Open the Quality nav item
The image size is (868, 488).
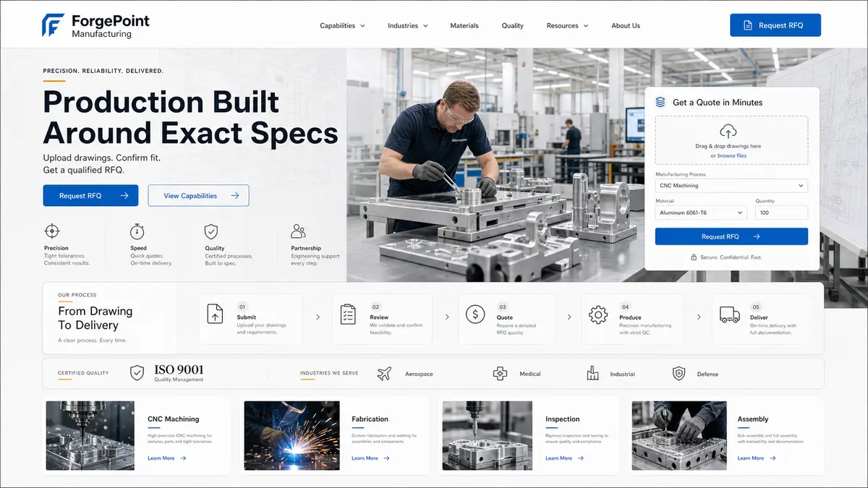pyautogui.click(x=512, y=25)
